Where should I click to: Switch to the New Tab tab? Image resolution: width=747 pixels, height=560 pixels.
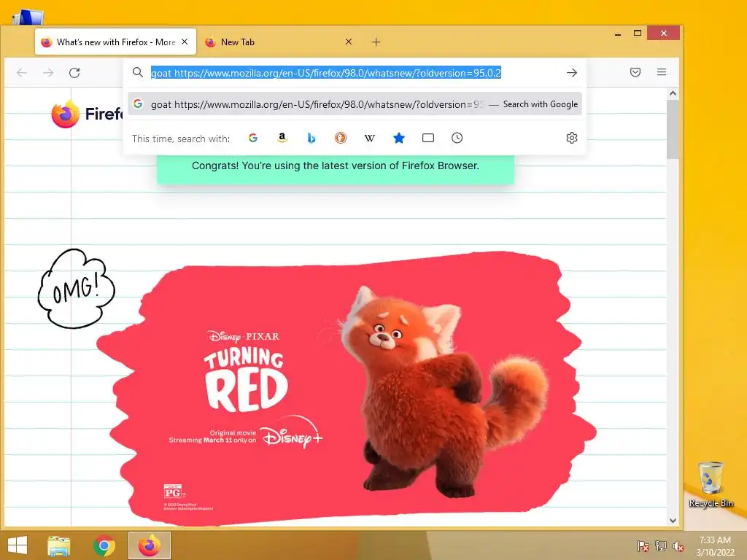279,42
